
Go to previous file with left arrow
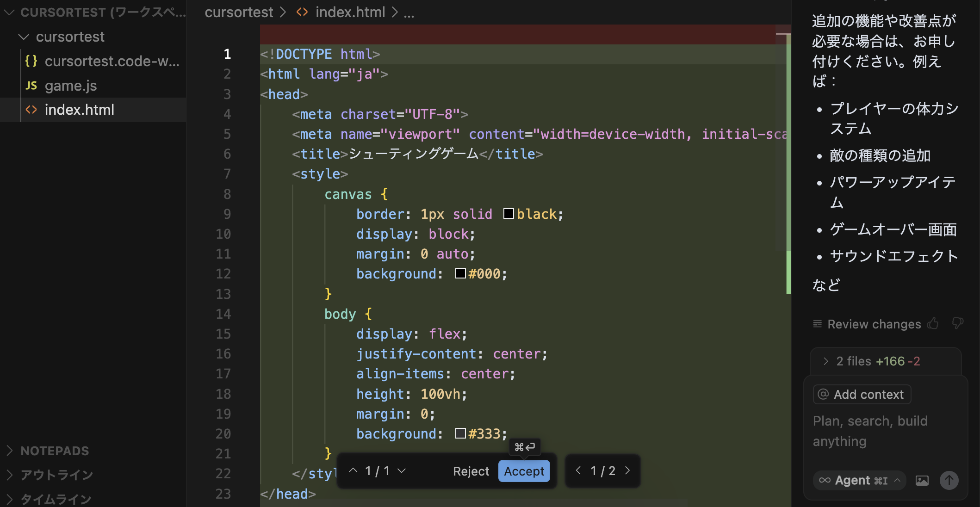(578, 470)
